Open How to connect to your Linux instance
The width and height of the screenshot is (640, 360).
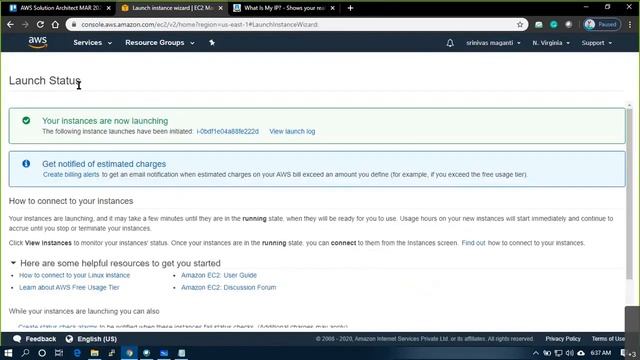(74, 275)
